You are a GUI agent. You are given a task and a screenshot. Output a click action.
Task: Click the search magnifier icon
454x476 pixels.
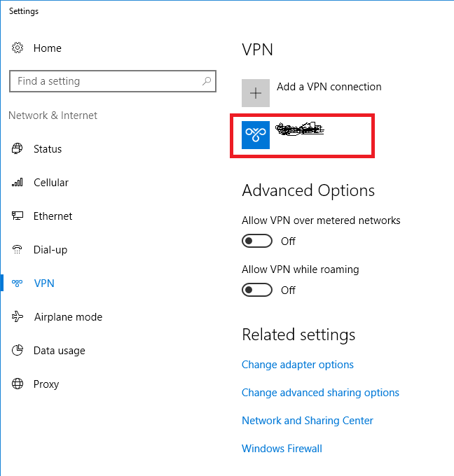click(207, 81)
